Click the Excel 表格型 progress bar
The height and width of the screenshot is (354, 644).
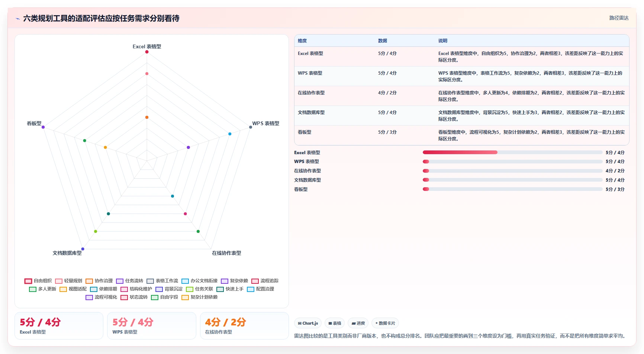coord(512,152)
